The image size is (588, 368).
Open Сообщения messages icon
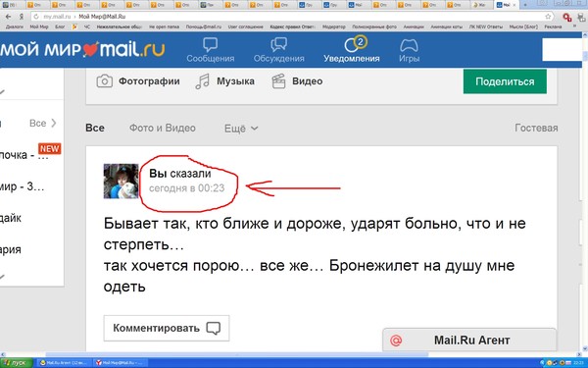click(210, 45)
